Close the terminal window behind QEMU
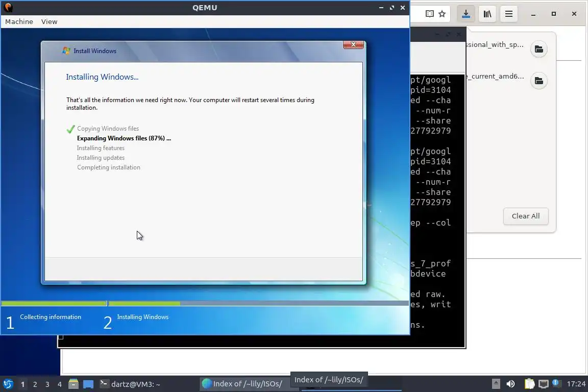Screen dimensions: 588x392 pos(459,34)
